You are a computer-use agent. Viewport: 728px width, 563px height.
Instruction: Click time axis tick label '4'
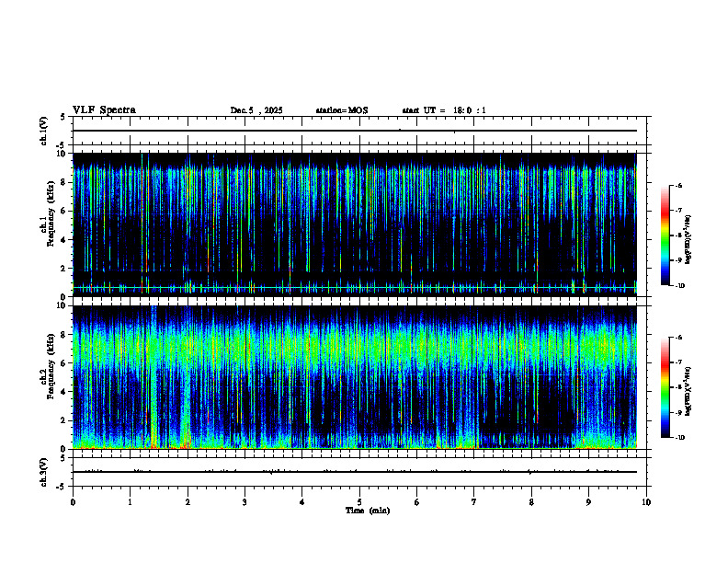click(x=302, y=502)
